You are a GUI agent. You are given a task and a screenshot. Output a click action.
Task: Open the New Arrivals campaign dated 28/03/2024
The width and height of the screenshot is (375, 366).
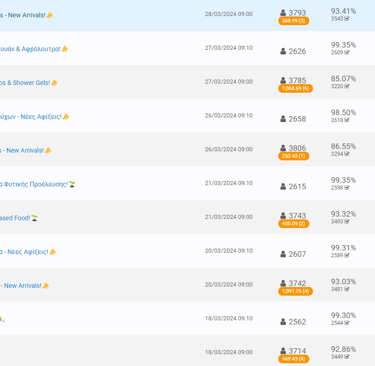(26, 15)
